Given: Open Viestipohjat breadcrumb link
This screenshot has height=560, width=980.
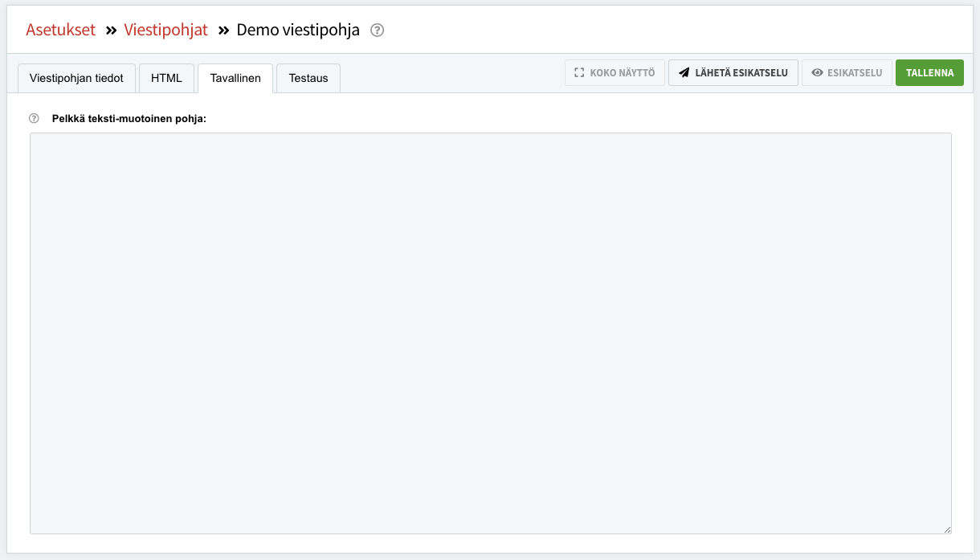Looking at the screenshot, I should click(165, 30).
